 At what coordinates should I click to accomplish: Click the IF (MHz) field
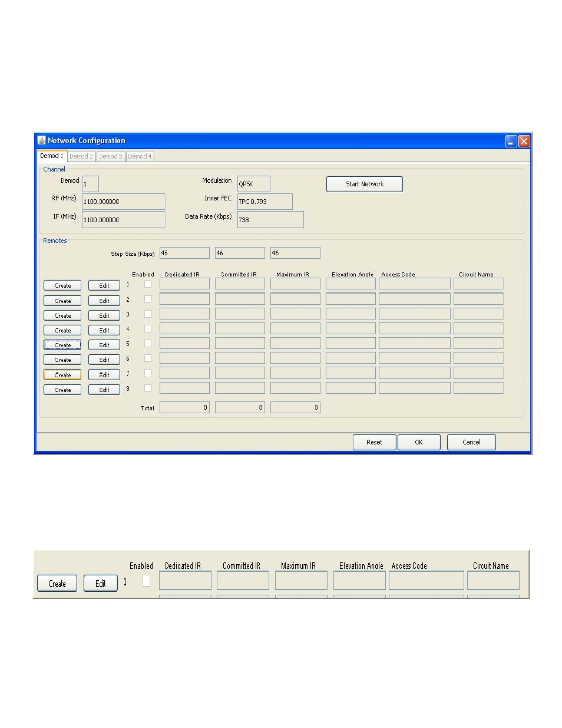(x=123, y=219)
